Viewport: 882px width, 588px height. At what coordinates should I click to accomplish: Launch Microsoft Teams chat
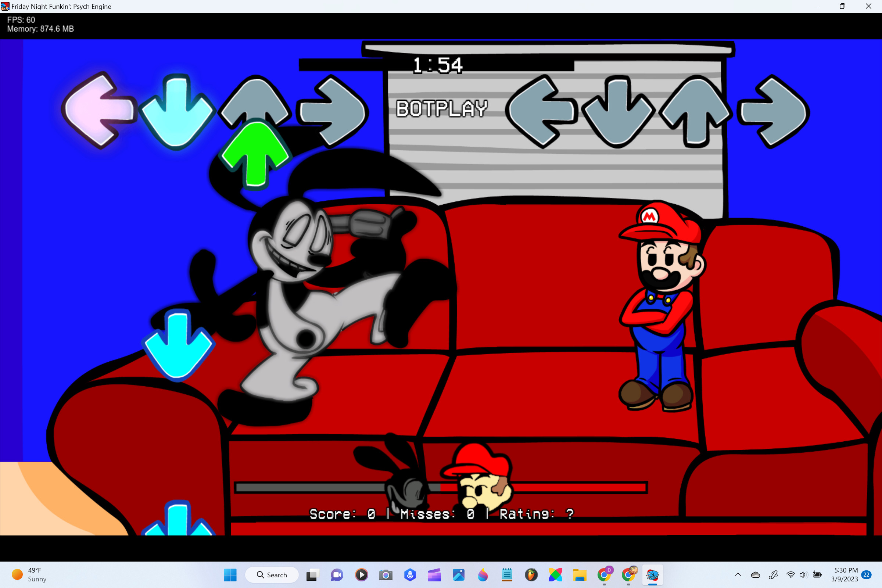[x=336, y=575]
